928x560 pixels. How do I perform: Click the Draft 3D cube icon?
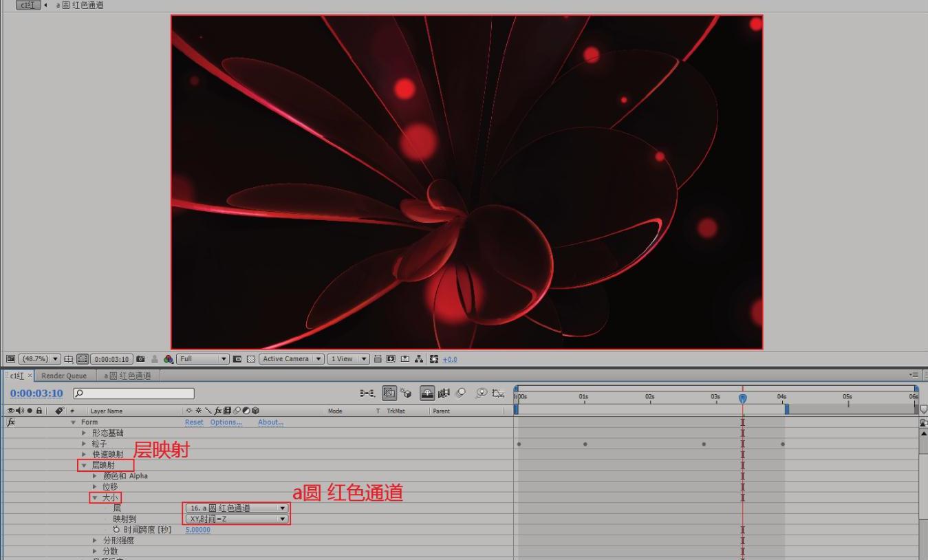pos(406,394)
